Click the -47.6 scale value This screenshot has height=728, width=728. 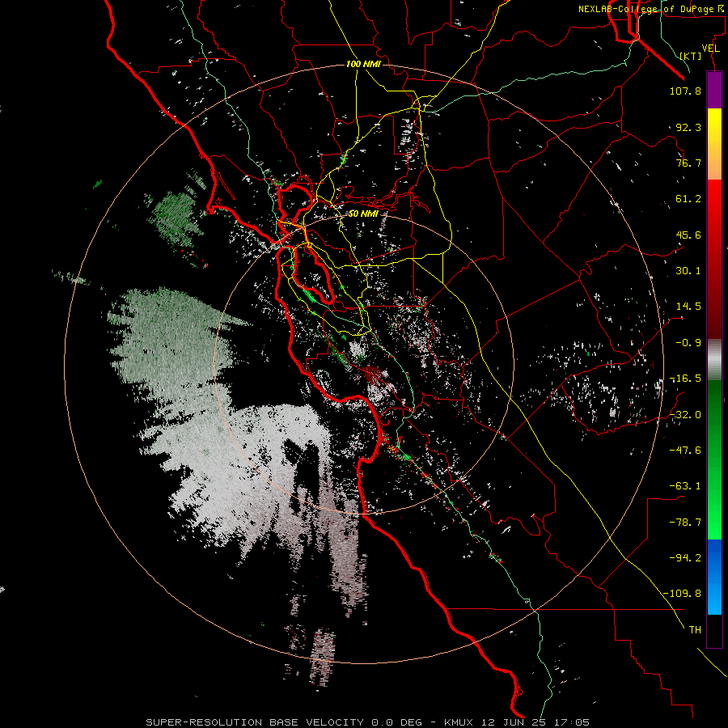point(685,451)
